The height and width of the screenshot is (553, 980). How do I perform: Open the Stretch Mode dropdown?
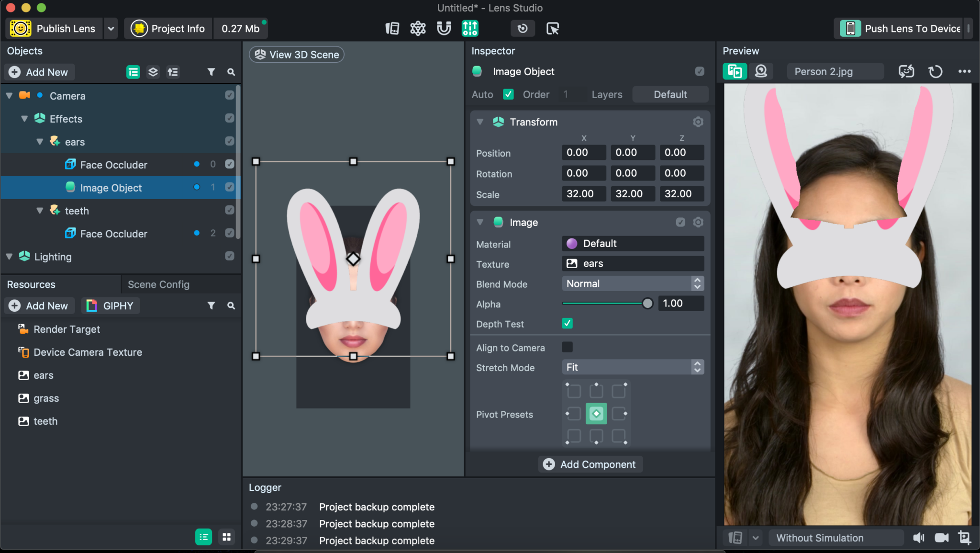coord(632,367)
